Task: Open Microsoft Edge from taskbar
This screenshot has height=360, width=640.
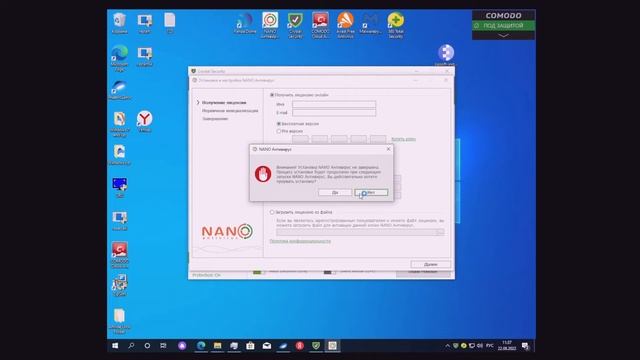Action: 201,346
